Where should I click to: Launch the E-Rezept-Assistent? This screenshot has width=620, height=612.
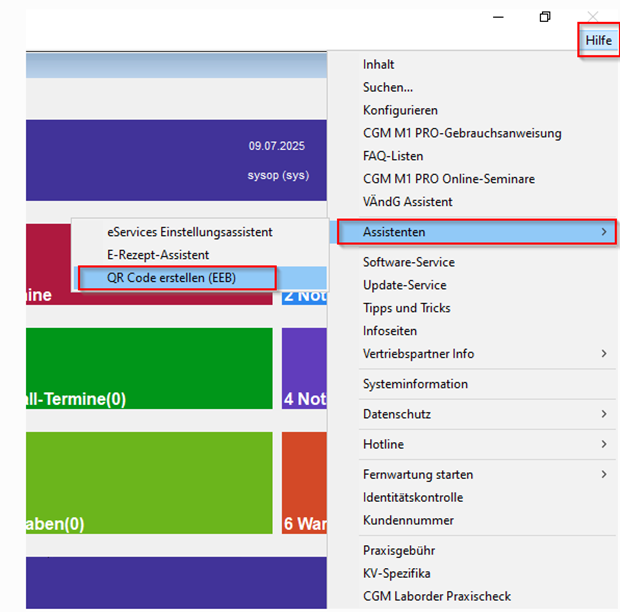pyautogui.click(x=158, y=255)
